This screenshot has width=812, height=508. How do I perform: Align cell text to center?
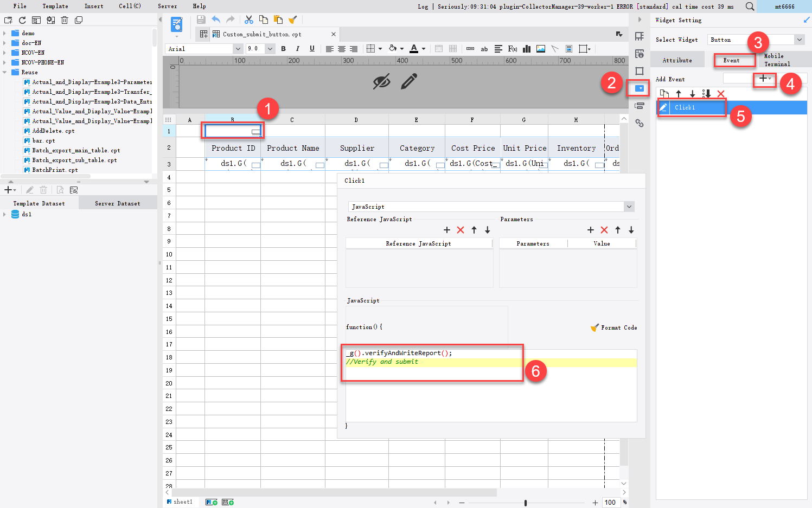[x=342, y=49]
